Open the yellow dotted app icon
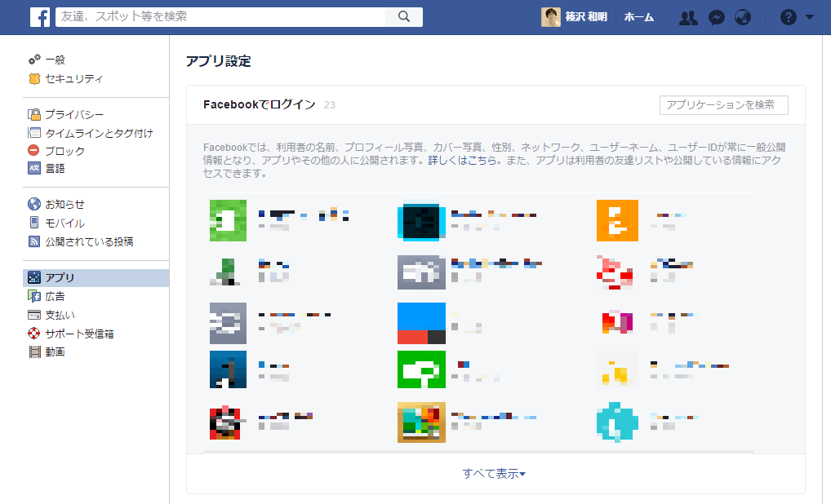 [617, 369]
